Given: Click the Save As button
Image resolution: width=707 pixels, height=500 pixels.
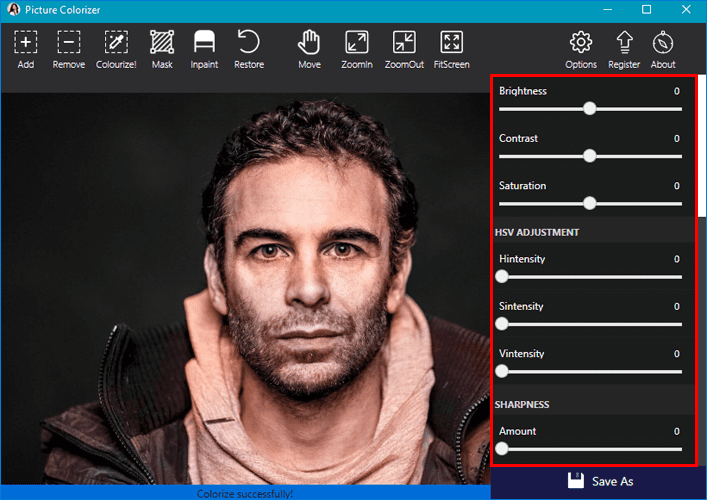Looking at the screenshot, I should (599, 481).
